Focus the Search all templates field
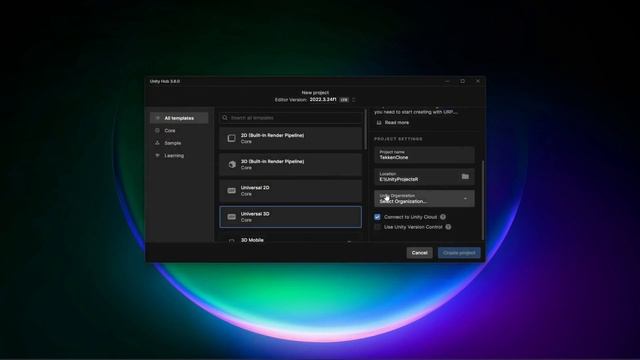 tap(290, 118)
